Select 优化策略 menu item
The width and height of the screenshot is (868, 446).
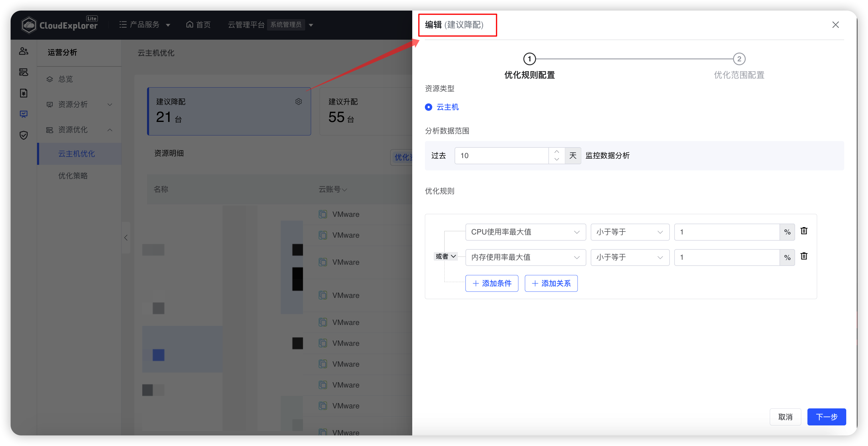click(x=79, y=176)
